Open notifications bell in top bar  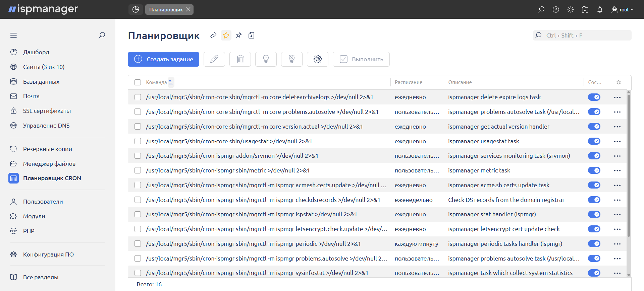pos(600,10)
